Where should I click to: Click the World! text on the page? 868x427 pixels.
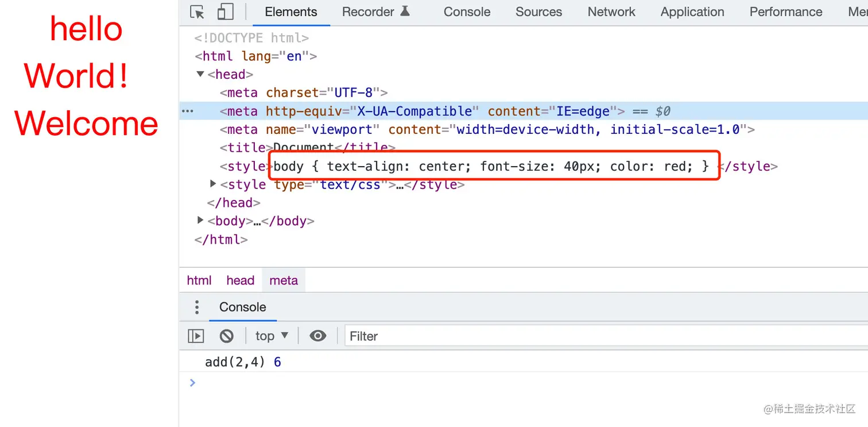click(77, 76)
